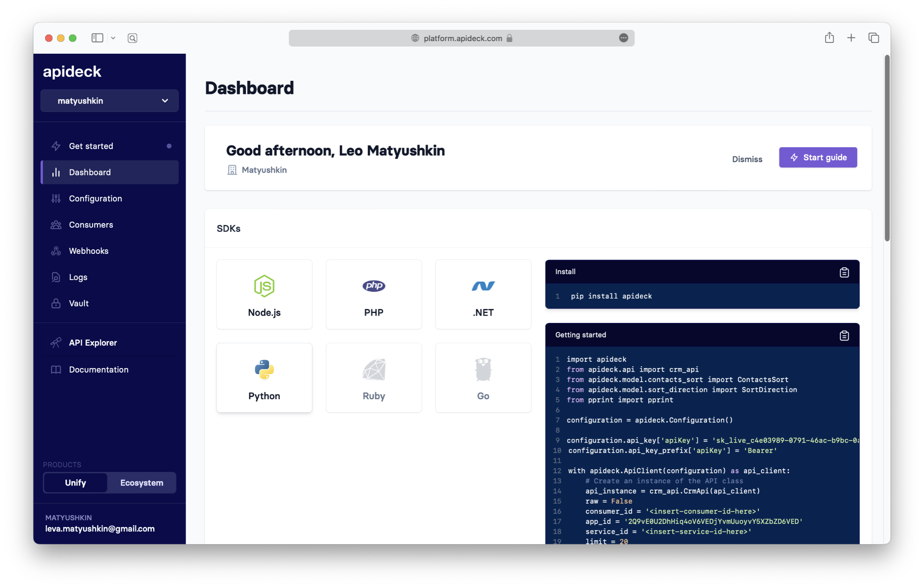Click the API Explorer sidebar icon
The image size is (924, 588).
click(x=55, y=343)
